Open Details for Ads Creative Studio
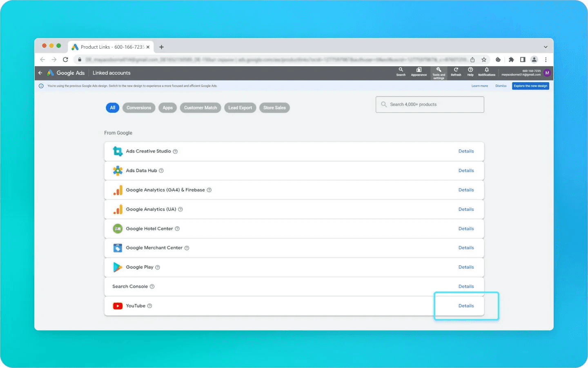This screenshot has width=588, height=368. click(x=466, y=151)
